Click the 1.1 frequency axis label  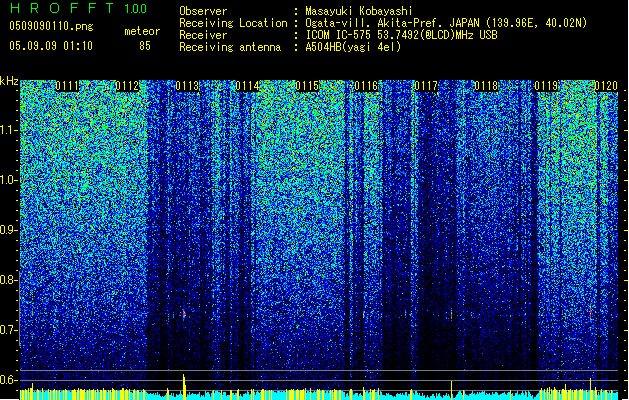(x=9, y=130)
